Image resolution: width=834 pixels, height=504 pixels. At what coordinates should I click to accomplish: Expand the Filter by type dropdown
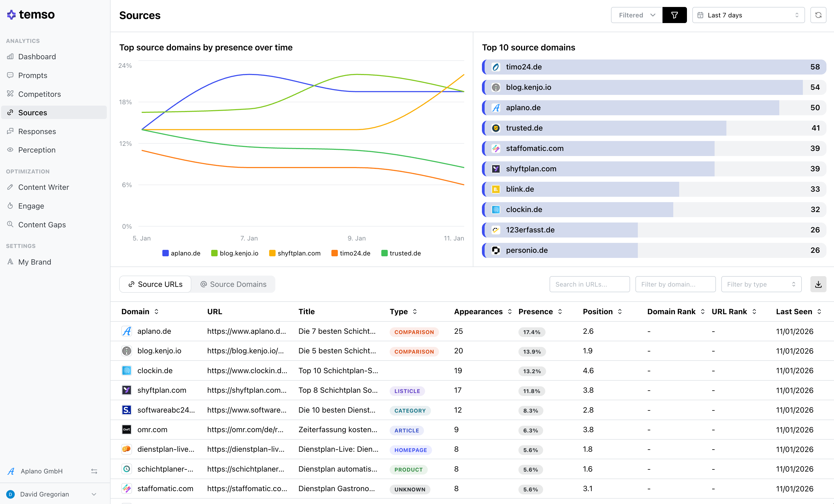[761, 284]
